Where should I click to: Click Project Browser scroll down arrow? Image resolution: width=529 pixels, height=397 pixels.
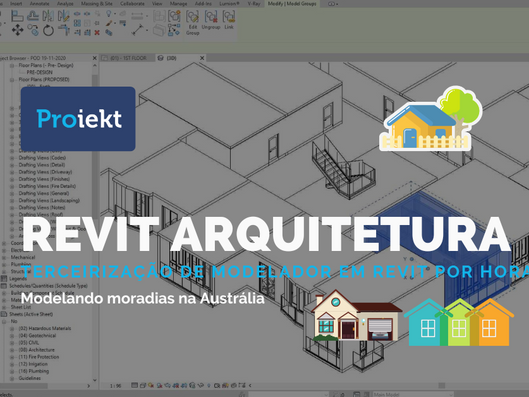pyautogui.click(x=95, y=380)
